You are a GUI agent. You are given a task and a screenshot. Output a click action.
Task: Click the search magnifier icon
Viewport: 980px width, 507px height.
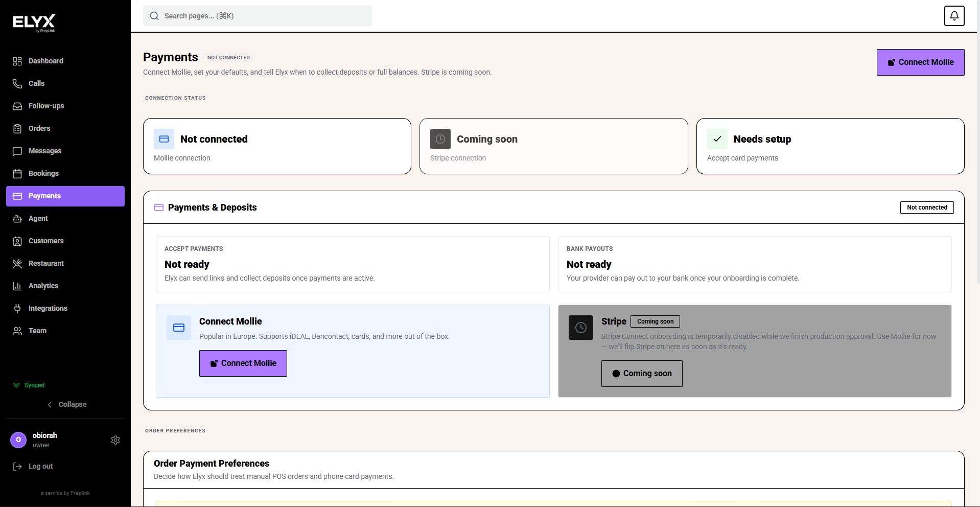click(154, 16)
